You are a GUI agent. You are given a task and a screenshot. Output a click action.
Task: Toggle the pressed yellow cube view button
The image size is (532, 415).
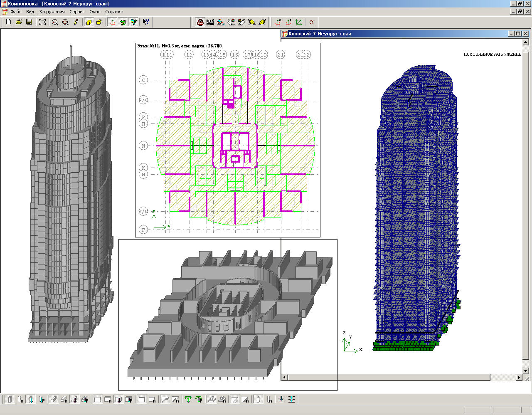pyautogui.click(x=89, y=22)
